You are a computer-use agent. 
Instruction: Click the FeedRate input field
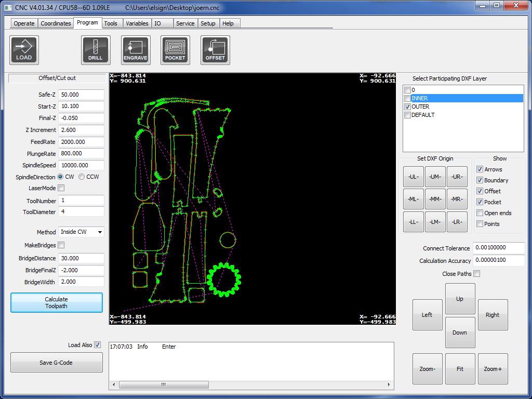pos(81,142)
